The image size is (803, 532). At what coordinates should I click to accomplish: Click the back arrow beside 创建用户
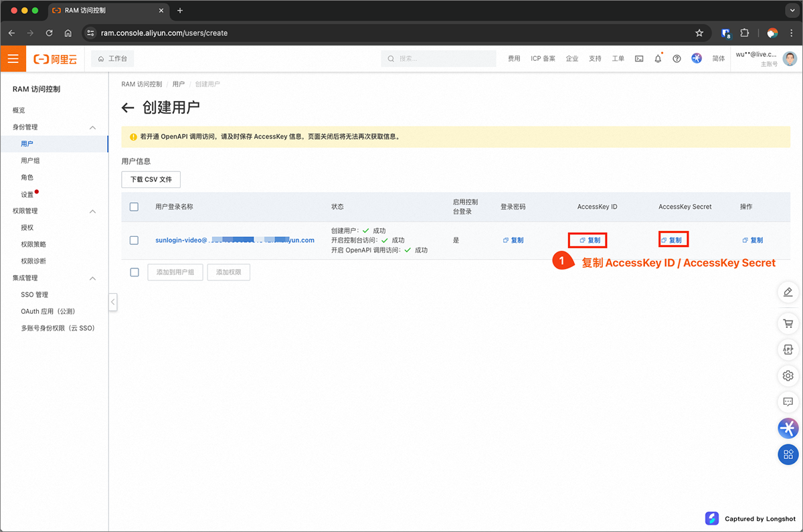click(128, 108)
